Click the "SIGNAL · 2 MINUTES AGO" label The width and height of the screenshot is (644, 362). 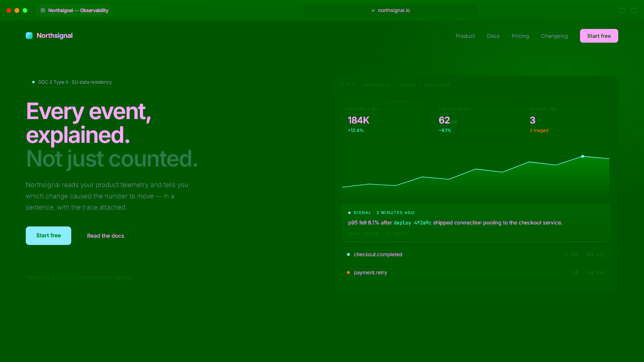tap(384, 213)
